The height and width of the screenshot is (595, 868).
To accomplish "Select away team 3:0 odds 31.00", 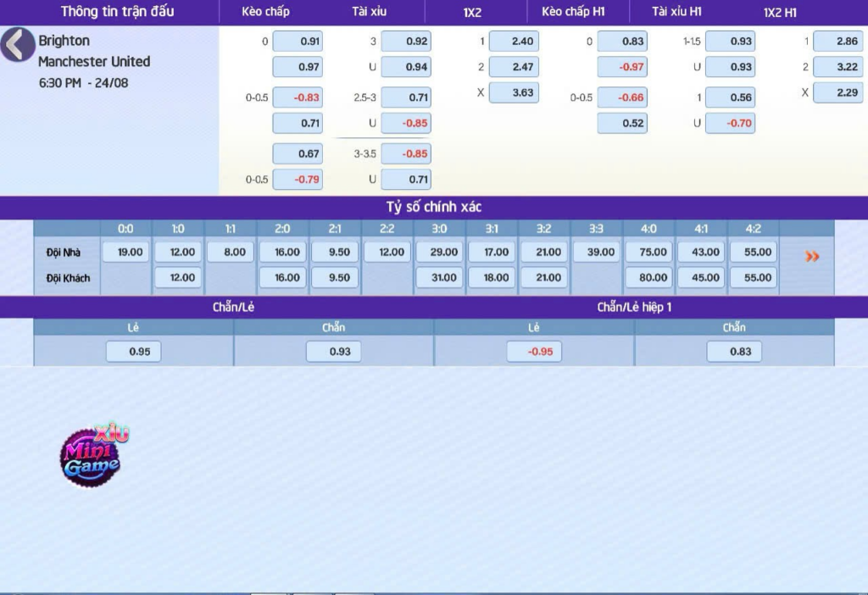I will coord(440,277).
